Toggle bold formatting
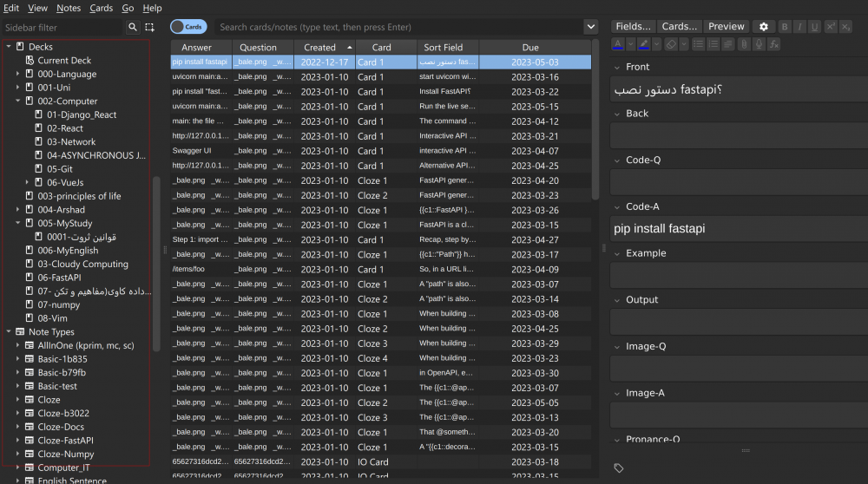The width and height of the screenshot is (868, 484). (x=786, y=27)
